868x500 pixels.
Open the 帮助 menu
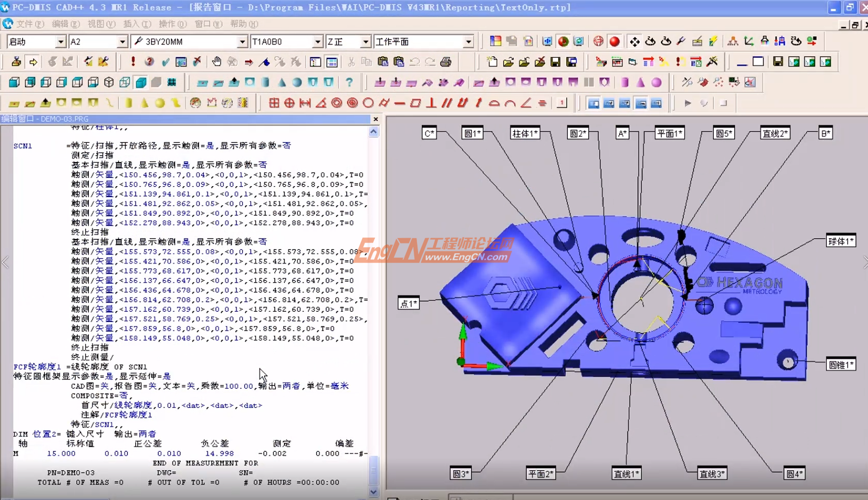(244, 24)
